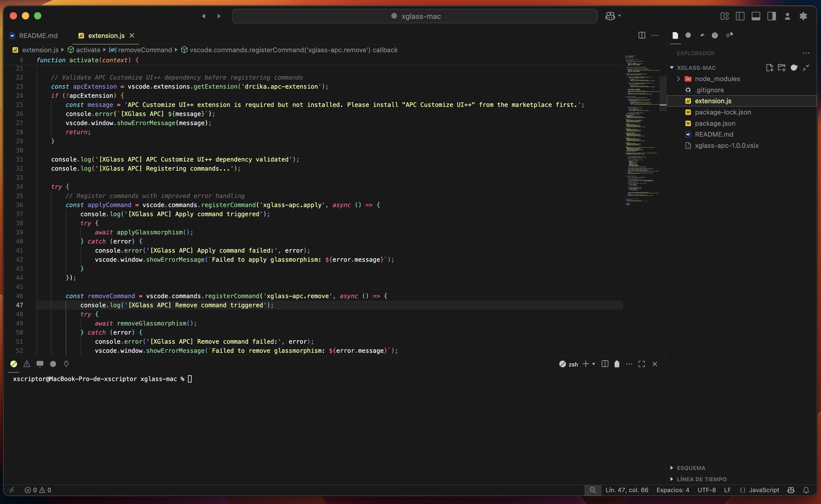Maximize the terminal panel
Viewport: 821px width, 504px height.
(x=641, y=364)
